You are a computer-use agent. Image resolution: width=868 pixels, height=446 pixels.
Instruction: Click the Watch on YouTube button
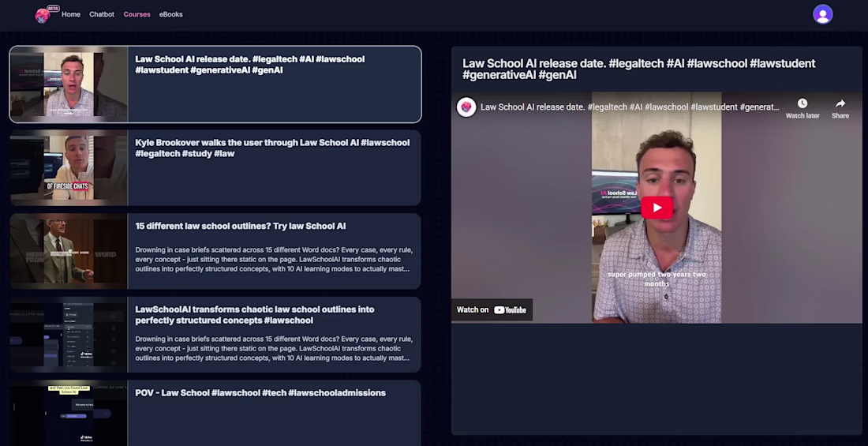coord(492,309)
